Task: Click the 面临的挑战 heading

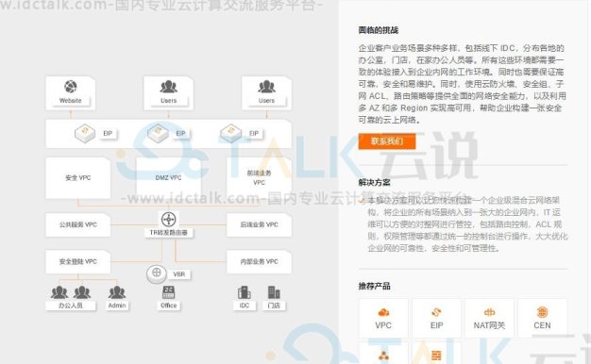Action: (379, 30)
